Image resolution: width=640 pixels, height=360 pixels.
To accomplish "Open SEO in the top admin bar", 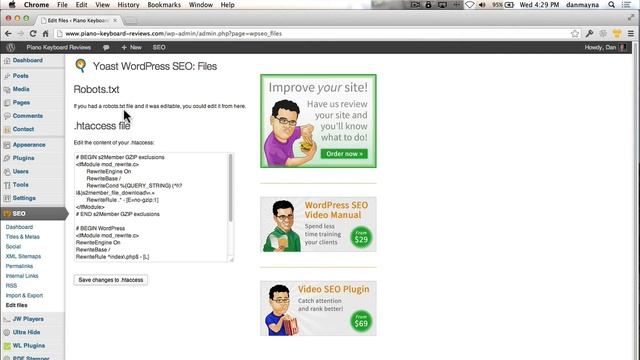I will tap(159, 47).
